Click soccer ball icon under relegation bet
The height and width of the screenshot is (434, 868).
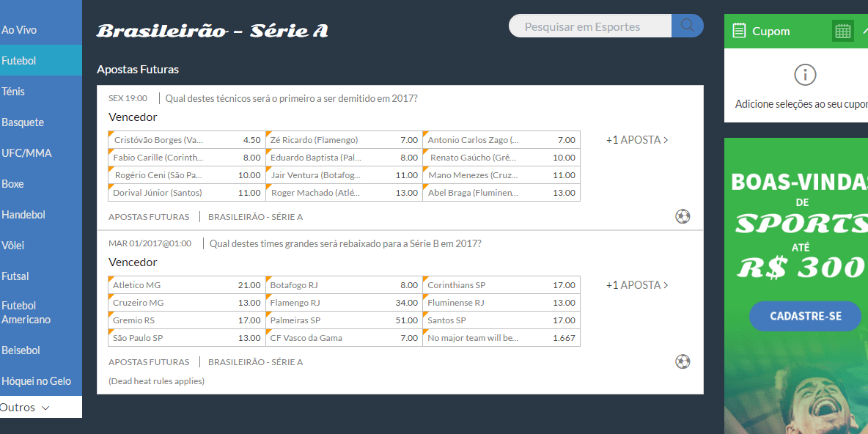[683, 362]
